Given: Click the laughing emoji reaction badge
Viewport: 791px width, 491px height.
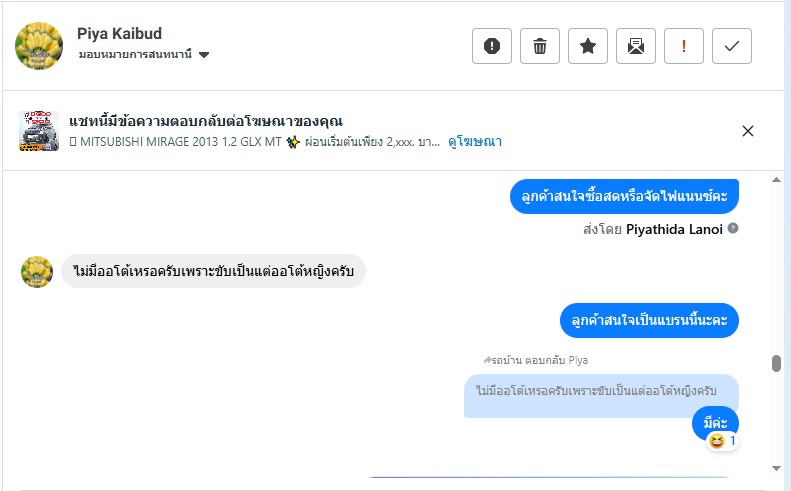Looking at the screenshot, I should pyautogui.click(x=722, y=440).
